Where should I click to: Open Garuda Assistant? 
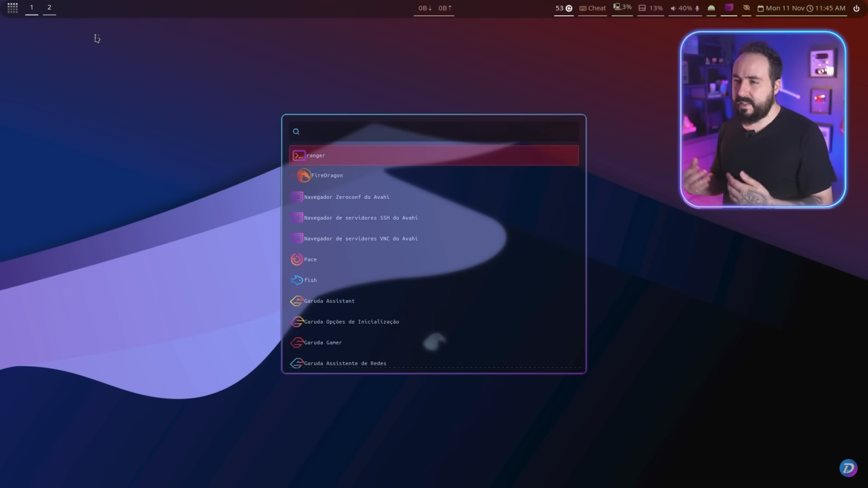point(329,300)
